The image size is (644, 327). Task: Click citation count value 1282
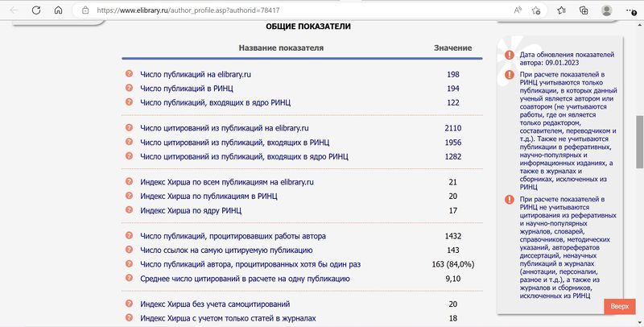[x=453, y=156]
